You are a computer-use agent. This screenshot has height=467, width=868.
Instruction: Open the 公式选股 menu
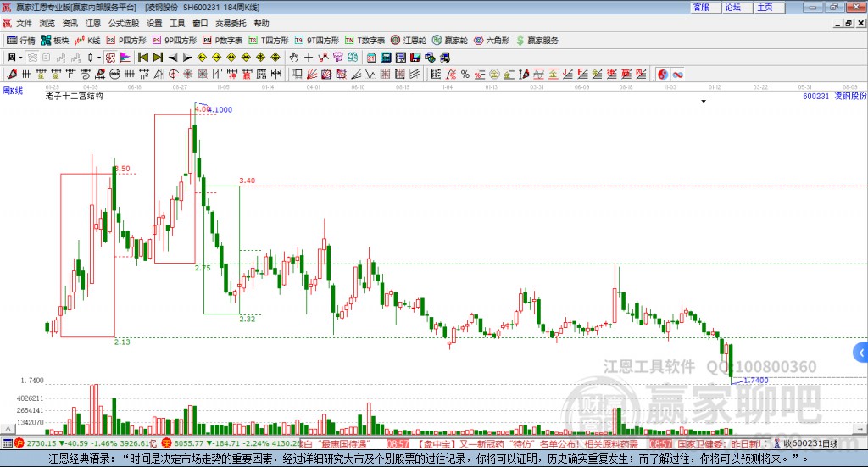coord(124,24)
